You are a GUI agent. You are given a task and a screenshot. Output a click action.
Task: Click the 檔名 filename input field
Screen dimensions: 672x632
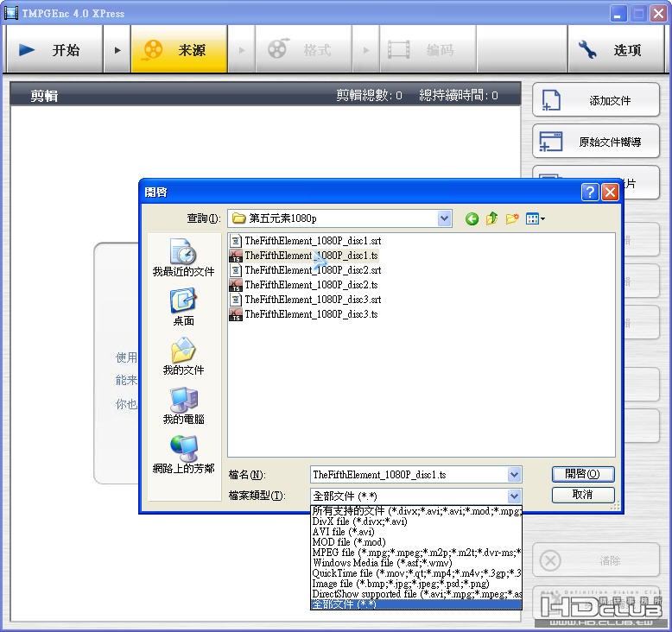click(x=409, y=475)
